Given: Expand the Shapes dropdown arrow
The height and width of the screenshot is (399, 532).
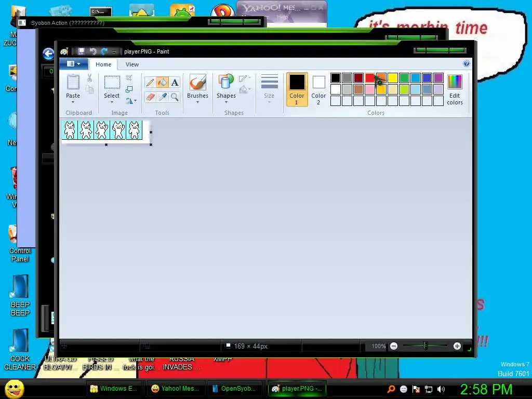Looking at the screenshot, I should 226,102.
